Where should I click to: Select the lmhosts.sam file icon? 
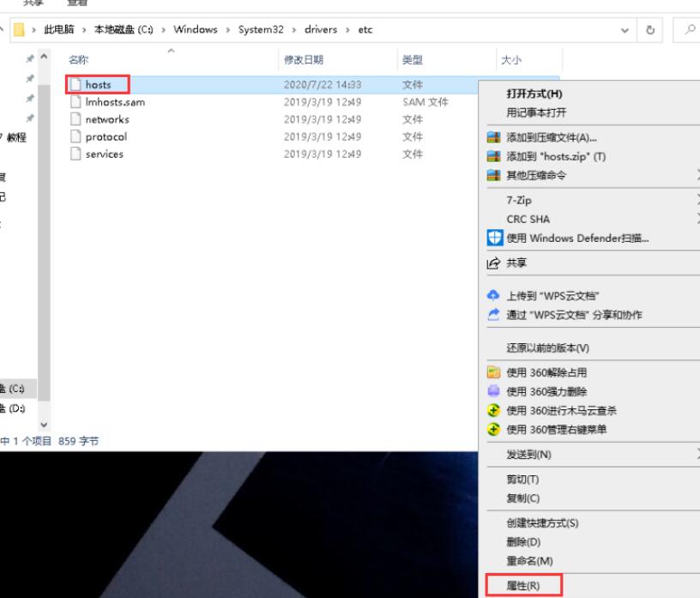pyautogui.click(x=75, y=102)
